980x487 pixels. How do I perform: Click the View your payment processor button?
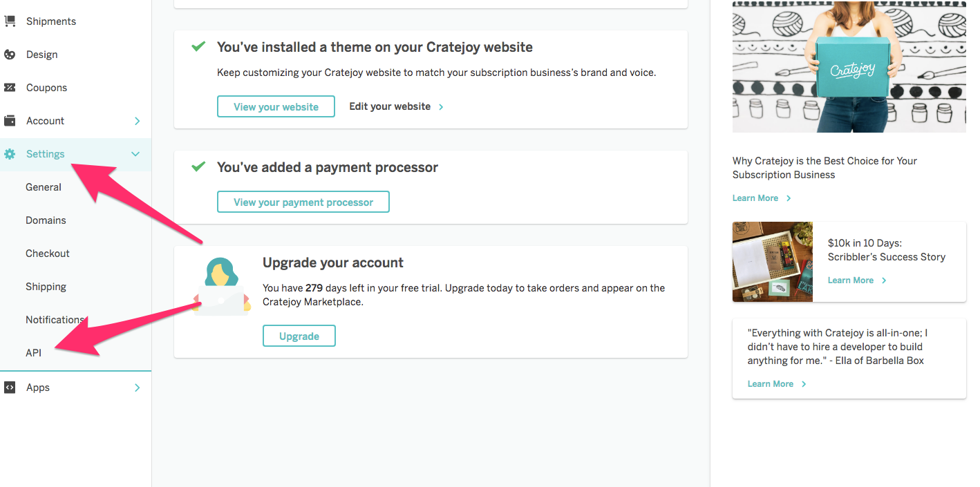click(303, 202)
